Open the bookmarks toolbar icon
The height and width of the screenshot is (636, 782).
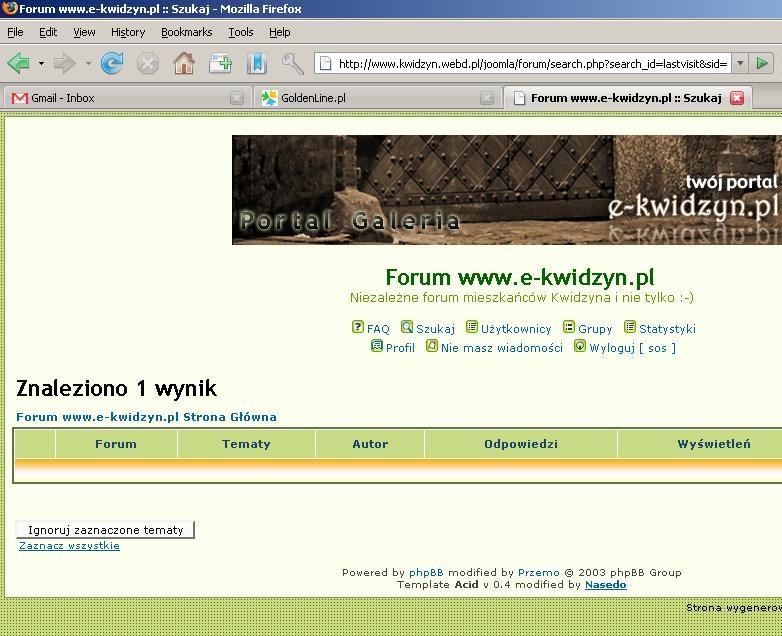(257, 64)
